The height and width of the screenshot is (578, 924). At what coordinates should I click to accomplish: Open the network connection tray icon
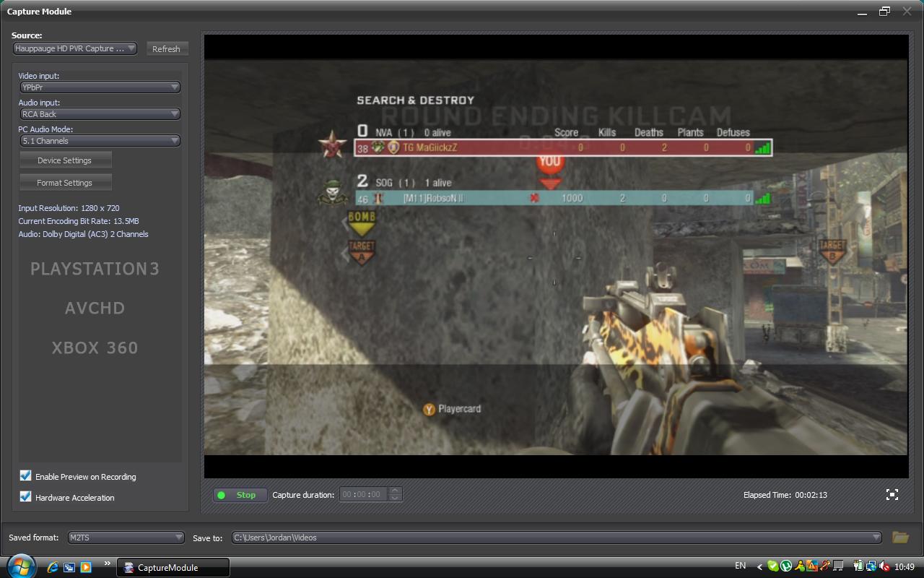pyautogui.click(x=871, y=566)
